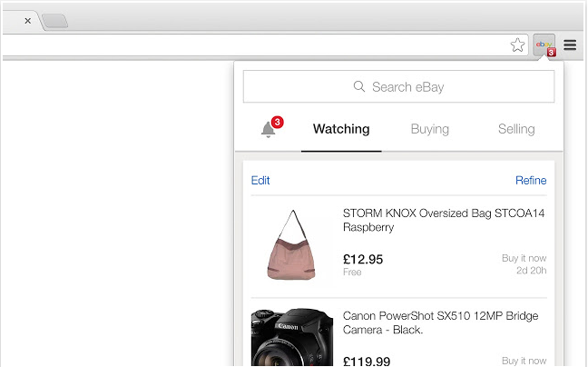Open a new browser tab
Image resolution: width=588 pixels, height=367 pixels.
(x=54, y=21)
